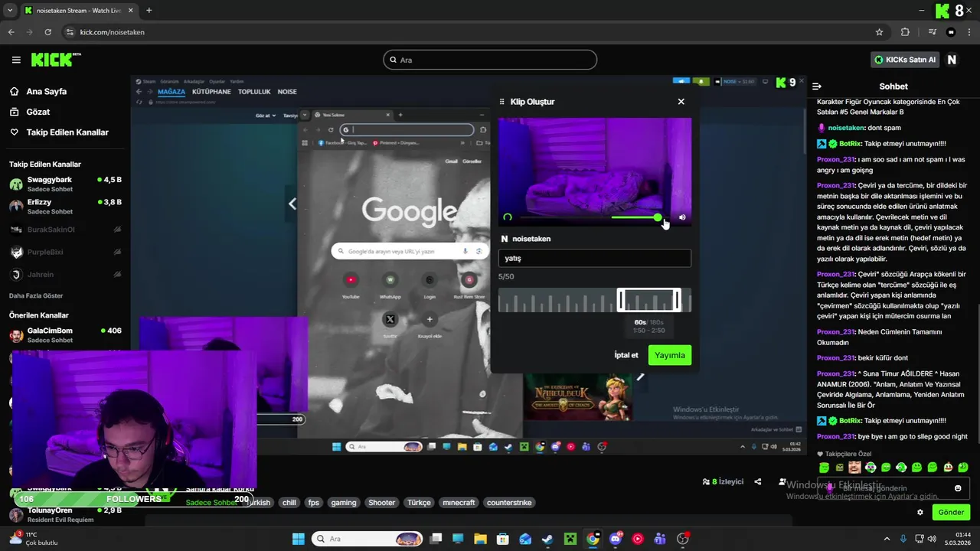This screenshot has height=551, width=980.
Task: Open taskbar volume control
Action: point(933,539)
